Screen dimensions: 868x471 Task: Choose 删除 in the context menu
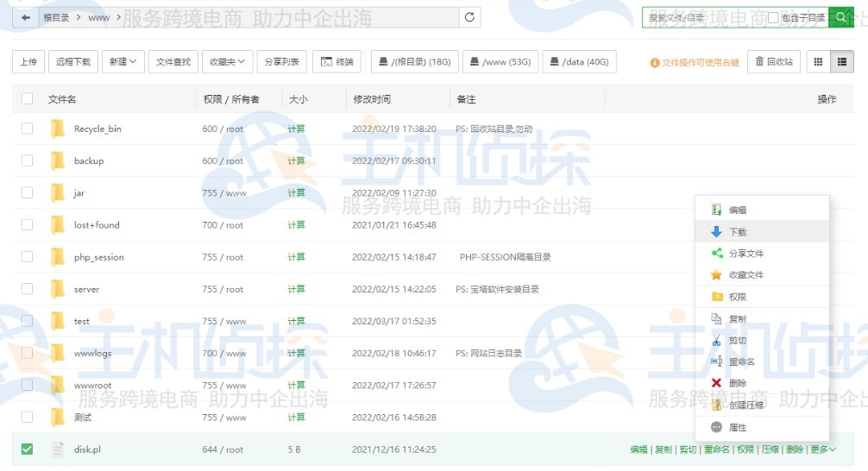pyautogui.click(x=762, y=383)
